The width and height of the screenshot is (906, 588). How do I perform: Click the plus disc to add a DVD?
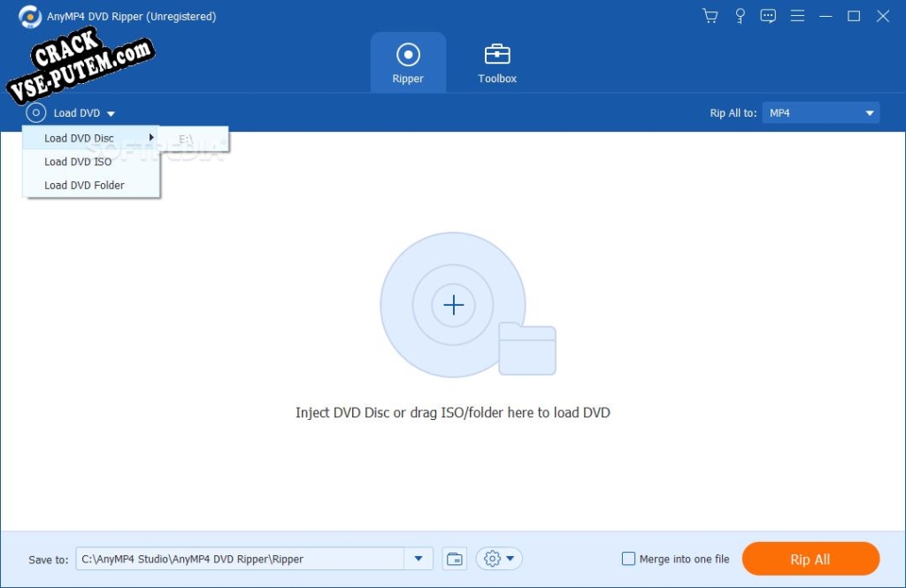tap(454, 304)
